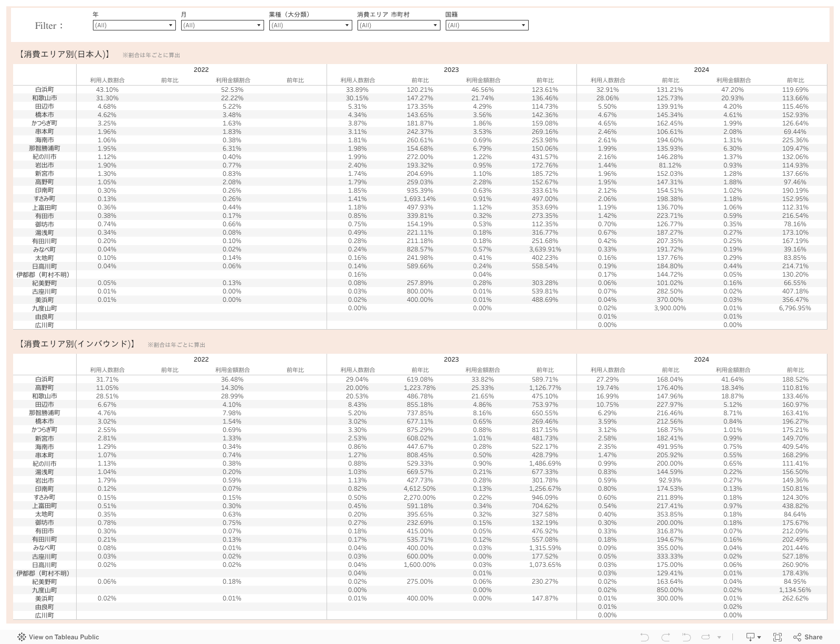Screen dimensions: 840x644
Task: Click the 紀の川市 row label in インバウンド table
Action: (x=45, y=464)
